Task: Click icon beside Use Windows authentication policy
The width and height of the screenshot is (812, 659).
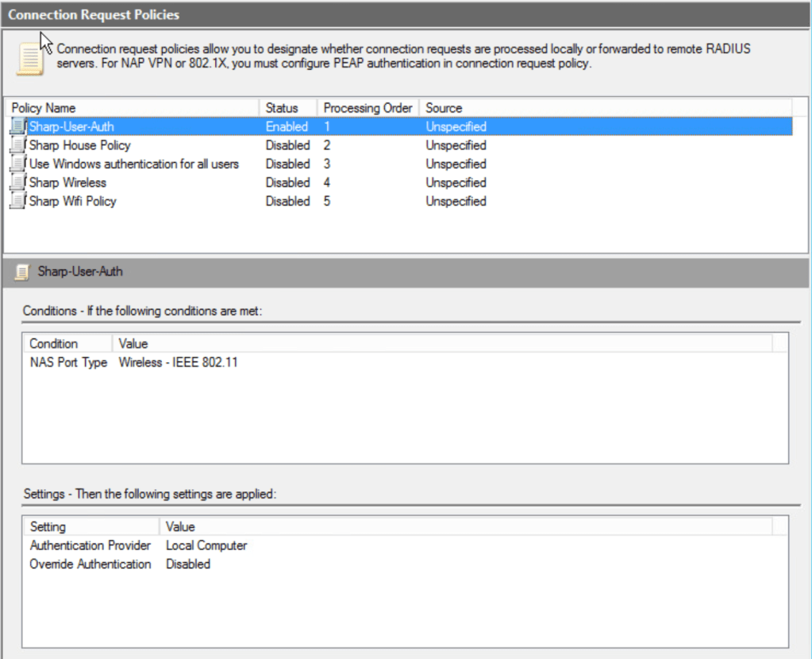Action: coord(18,164)
